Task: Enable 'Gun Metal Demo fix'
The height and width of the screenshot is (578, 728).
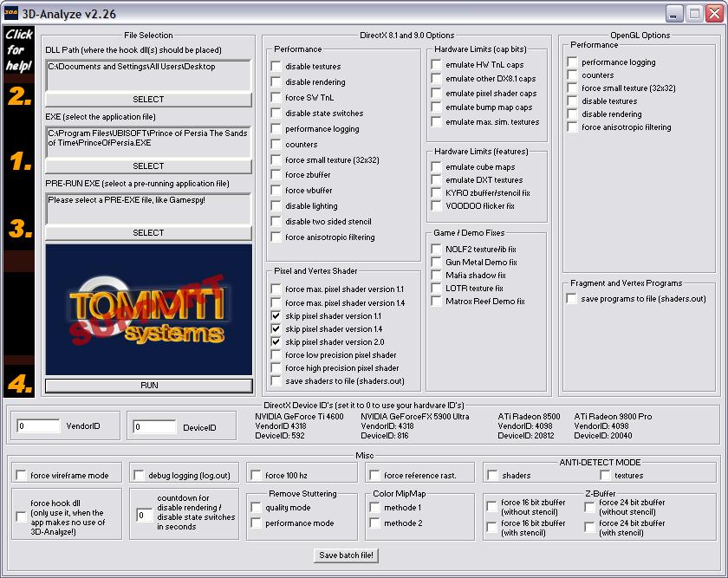Action: pyautogui.click(x=437, y=262)
